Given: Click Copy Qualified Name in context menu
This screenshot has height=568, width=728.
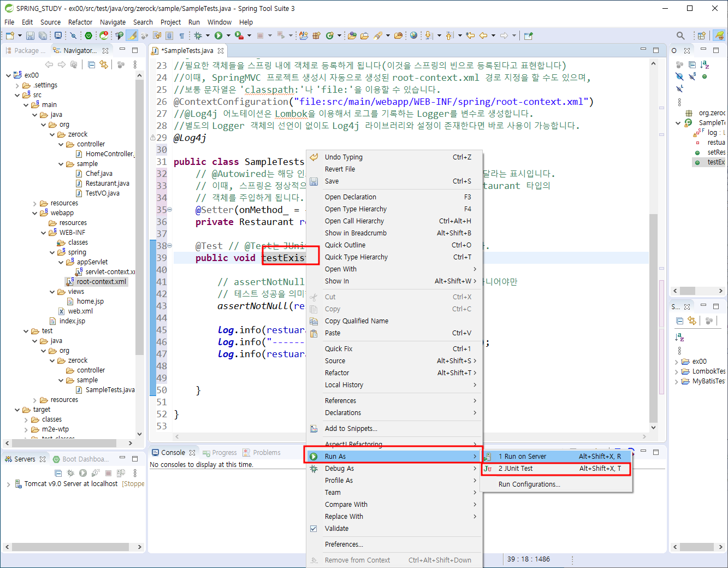Looking at the screenshot, I should 393,321.
